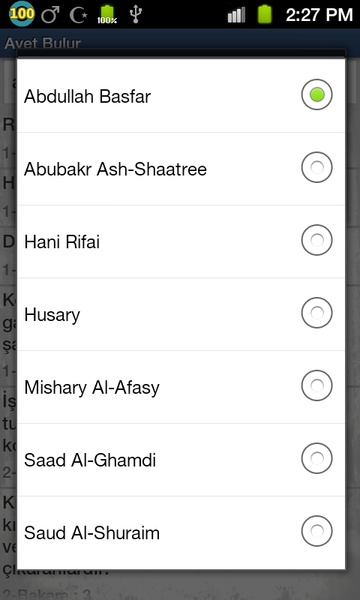Choose Abubakr Ash-Shaatree radio button
This screenshot has height=600, width=360.
click(x=317, y=167)
